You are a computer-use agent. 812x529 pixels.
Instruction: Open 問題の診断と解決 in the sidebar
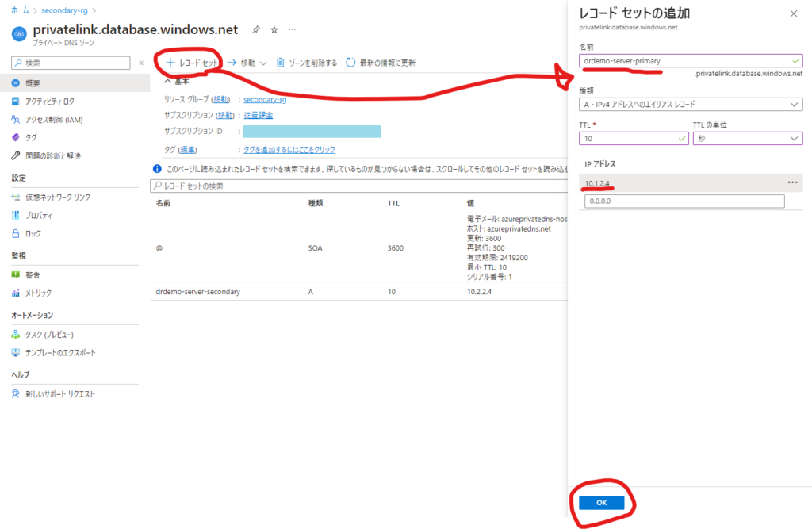(x=53, y=156)
